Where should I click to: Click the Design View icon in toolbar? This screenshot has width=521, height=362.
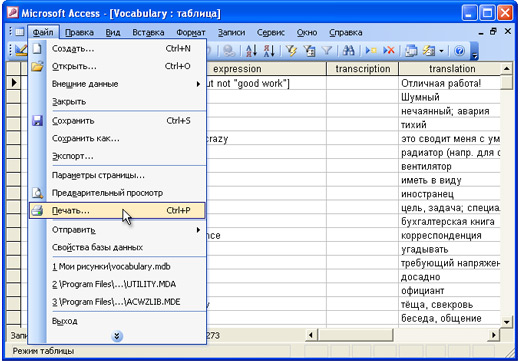pyautogui.click(x=21, y=50)
